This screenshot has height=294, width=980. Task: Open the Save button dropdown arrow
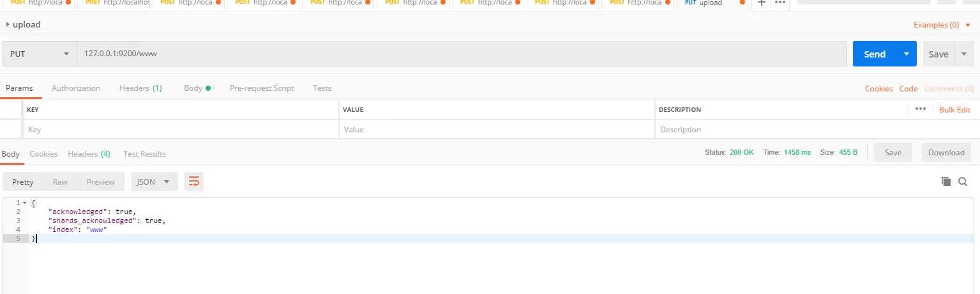(x=964, y=54)
